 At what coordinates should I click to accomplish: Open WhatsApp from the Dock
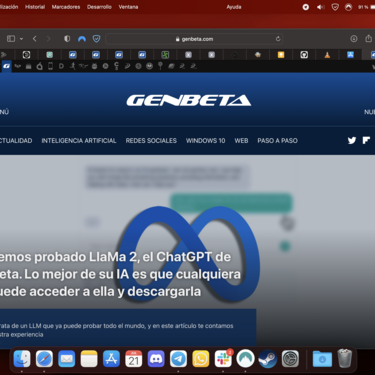tap(201, 359)
